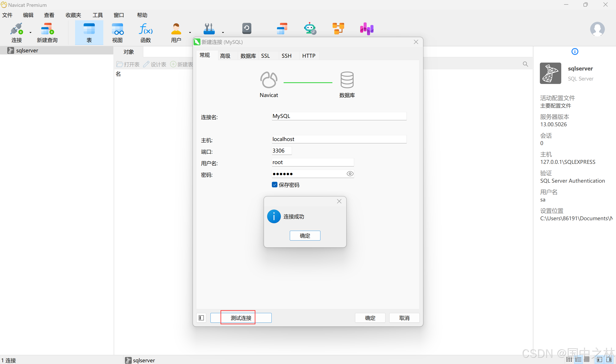Select the 对象 tab in main window

tap(129, 52)
